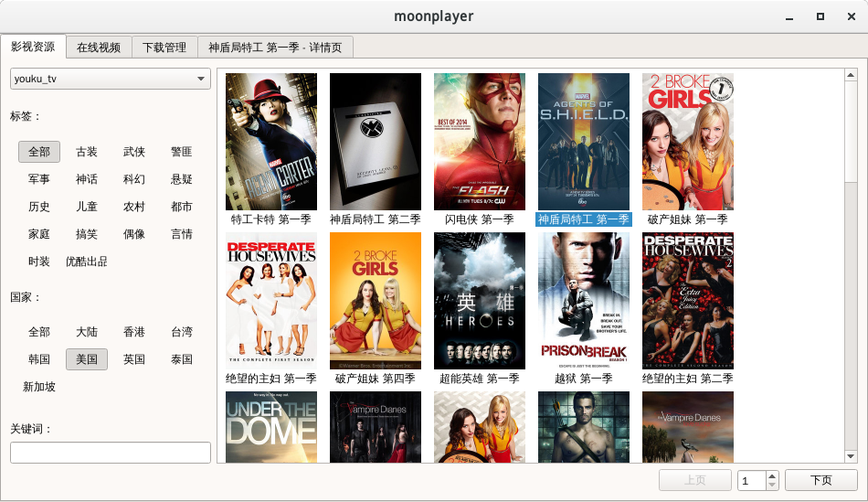Viewport: 868px width, 502px height.
Task: Select the 科幻 tag
Action: pos(134,179)
